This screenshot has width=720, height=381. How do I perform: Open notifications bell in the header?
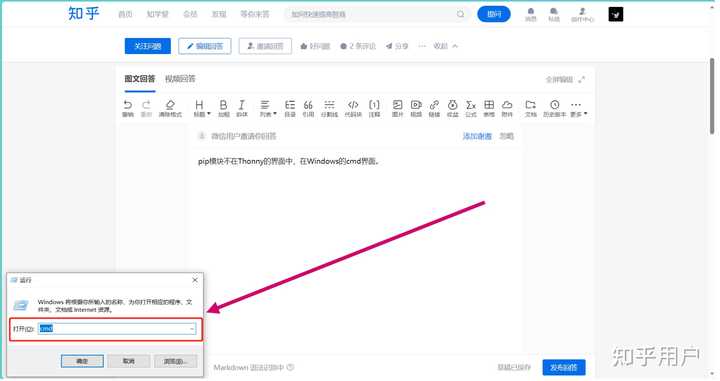[531, 14]
